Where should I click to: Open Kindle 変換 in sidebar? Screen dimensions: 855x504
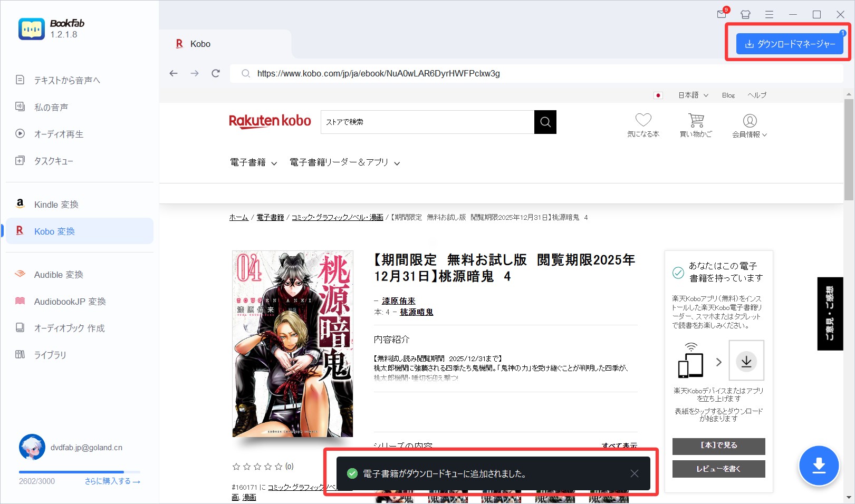[56, 205]
